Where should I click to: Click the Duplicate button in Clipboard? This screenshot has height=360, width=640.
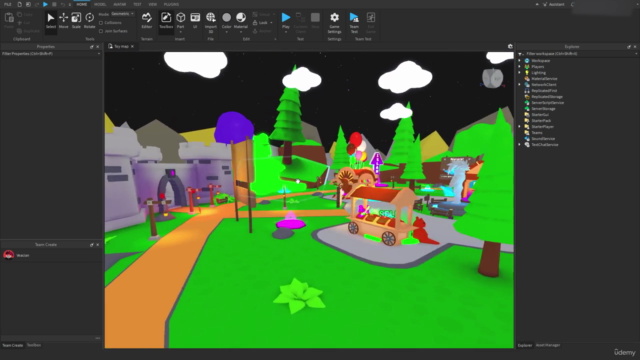click(x=28, y=31)
